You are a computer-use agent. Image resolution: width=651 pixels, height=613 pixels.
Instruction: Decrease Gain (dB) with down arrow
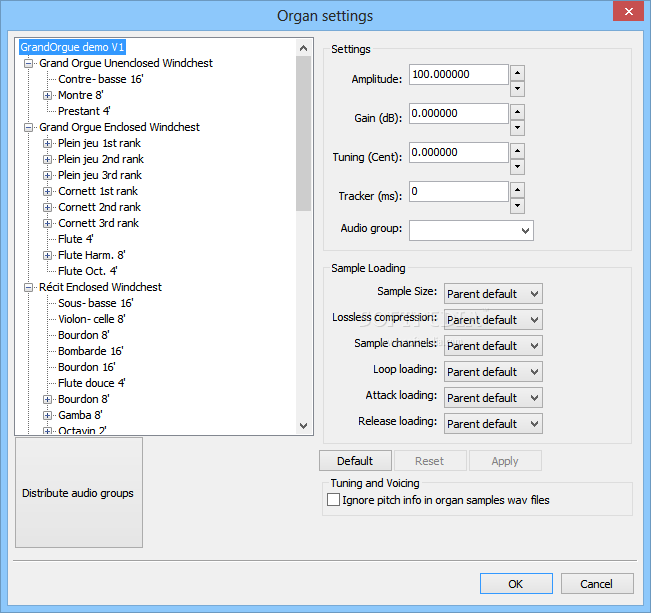517,128
